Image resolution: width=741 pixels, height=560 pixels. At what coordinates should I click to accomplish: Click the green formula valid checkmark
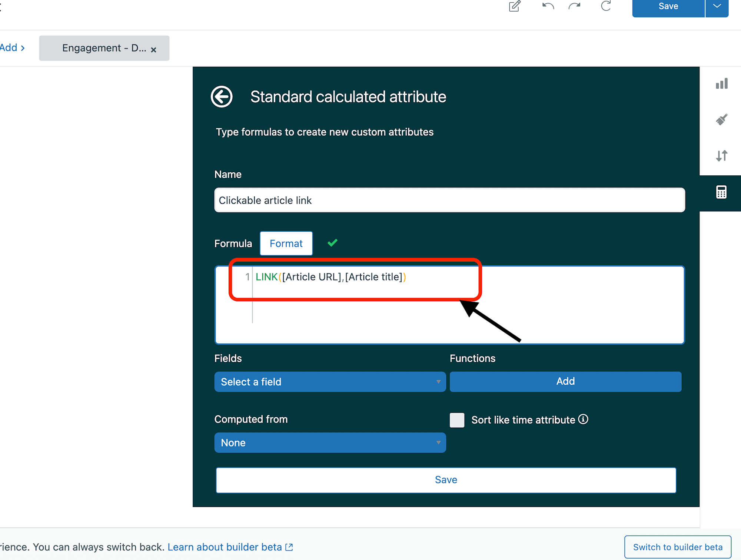pos(332,243)
